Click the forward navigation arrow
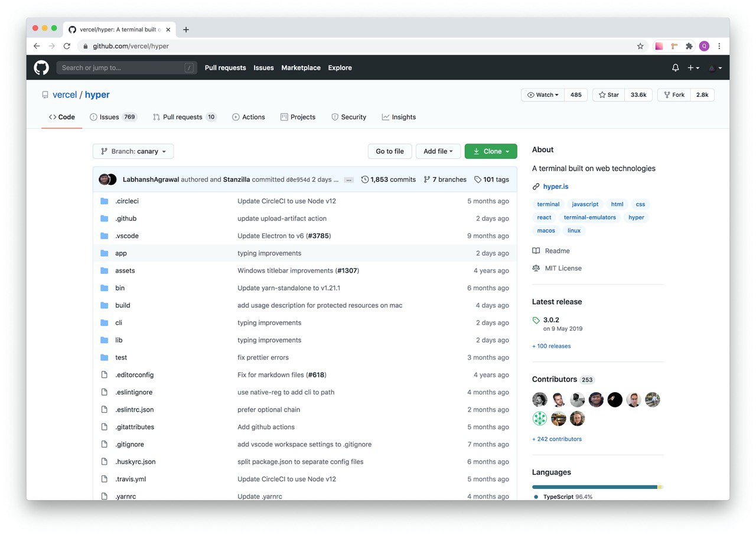 [52, 46]
